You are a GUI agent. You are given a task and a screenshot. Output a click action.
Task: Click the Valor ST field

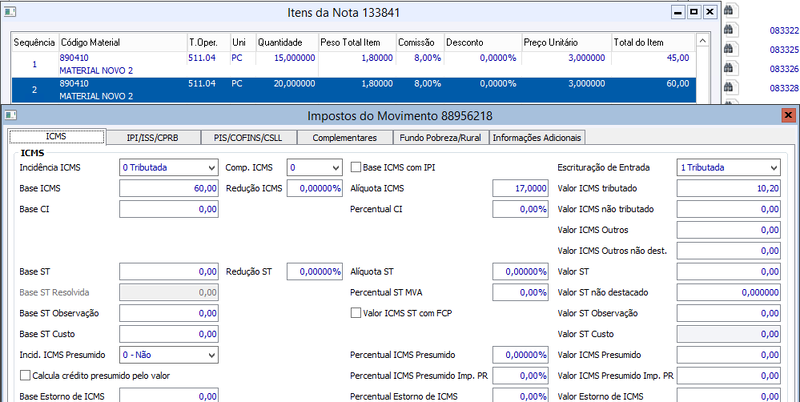[729, 272]
